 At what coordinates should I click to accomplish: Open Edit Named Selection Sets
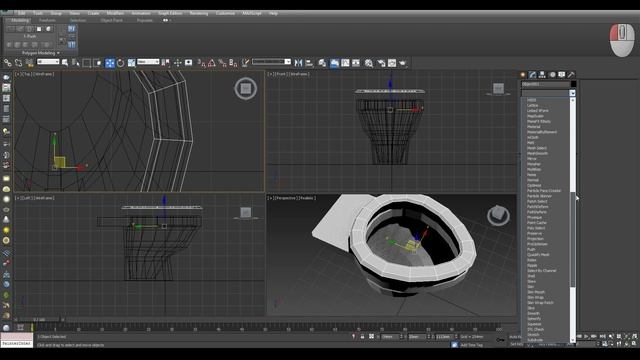pos(245,63)
